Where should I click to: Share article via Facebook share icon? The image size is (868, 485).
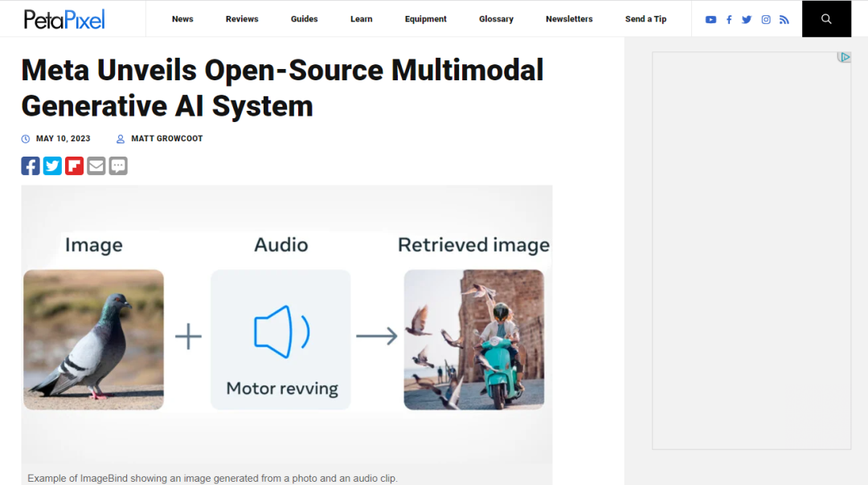pos(31,166)
